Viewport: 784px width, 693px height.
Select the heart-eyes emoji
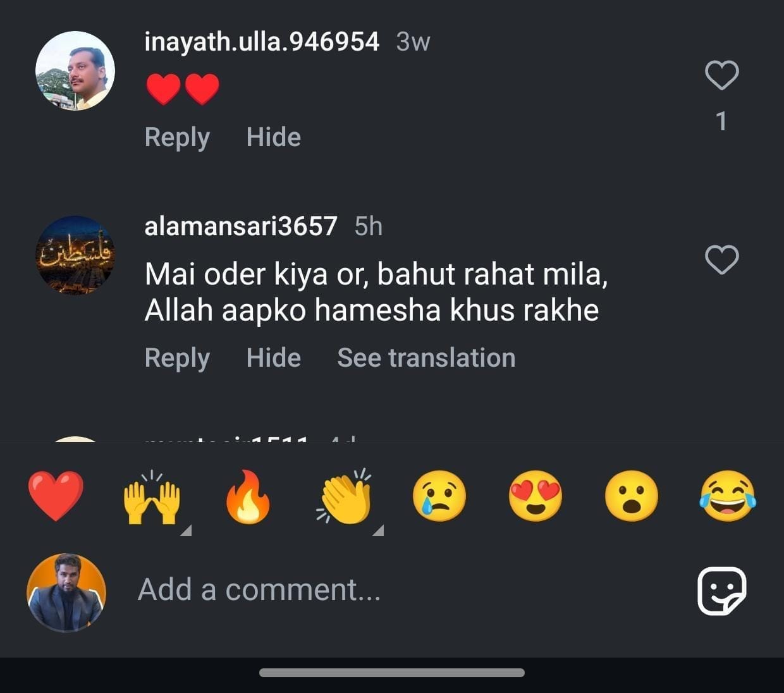click(x=536, y=496)
